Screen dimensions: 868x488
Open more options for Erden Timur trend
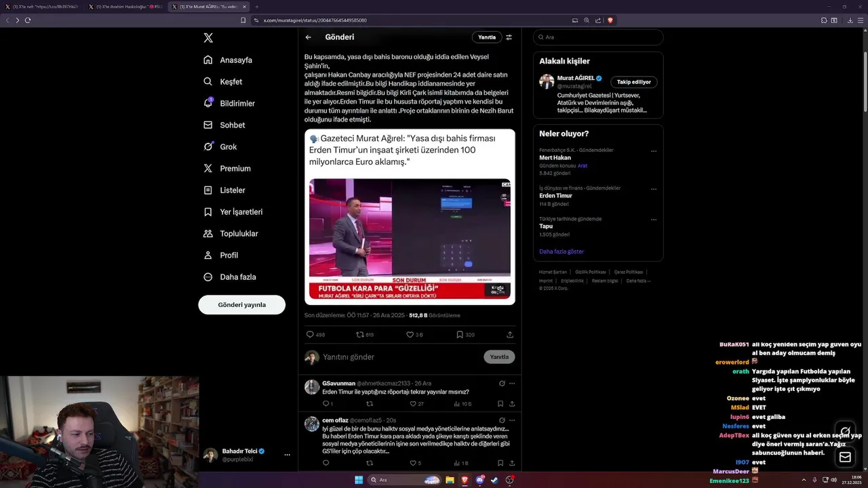point(654,189)
